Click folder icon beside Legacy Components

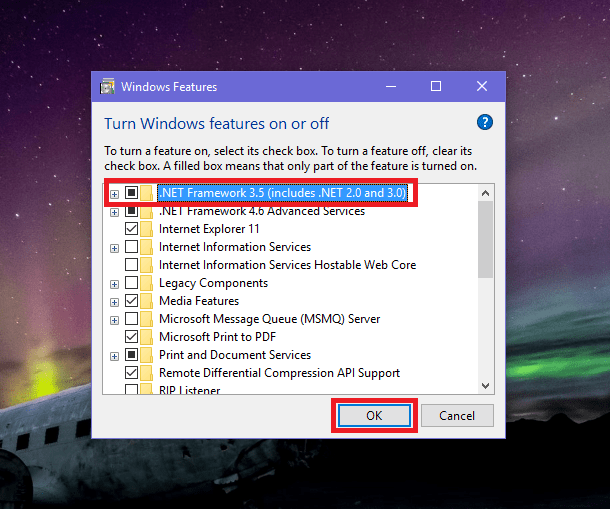(x=147, y=283)
